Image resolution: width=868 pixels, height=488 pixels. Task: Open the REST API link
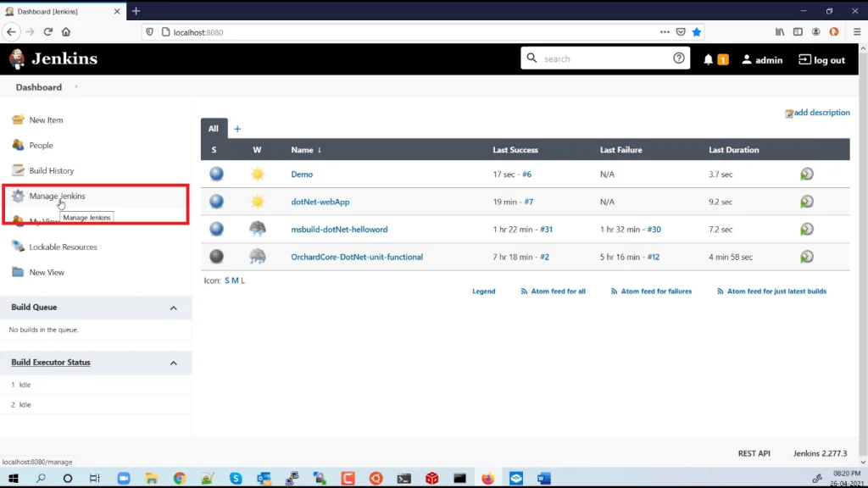[x=754, y=453]
